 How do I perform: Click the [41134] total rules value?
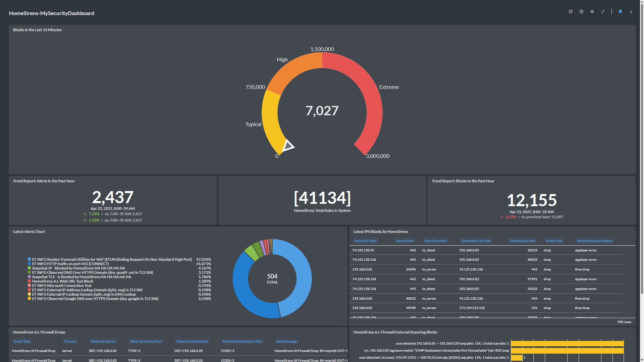322,198
